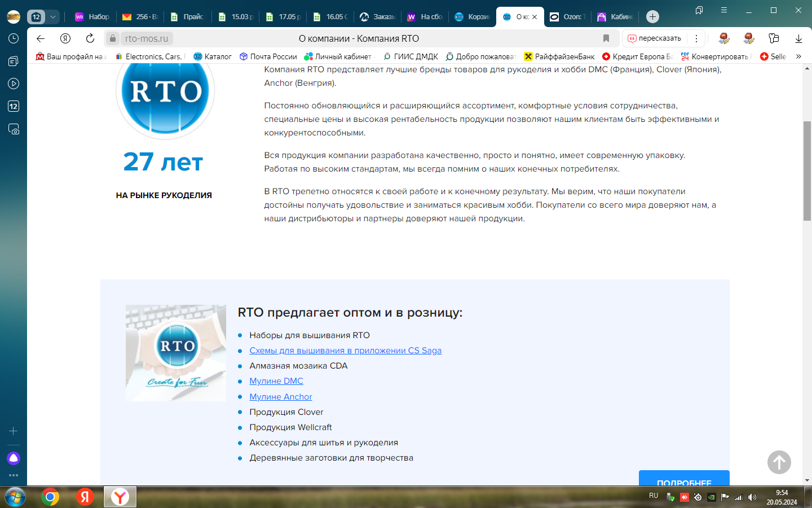Viewport: 812px width, 508px height.
Task: Open Ваш профайл bookmark
Action: (71, 56)
